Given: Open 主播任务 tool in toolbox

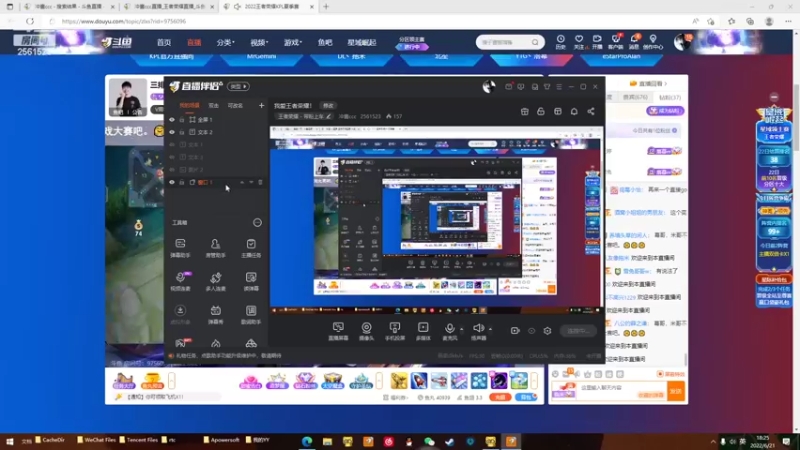Looking at the screenshot, I should coord(251,247).
